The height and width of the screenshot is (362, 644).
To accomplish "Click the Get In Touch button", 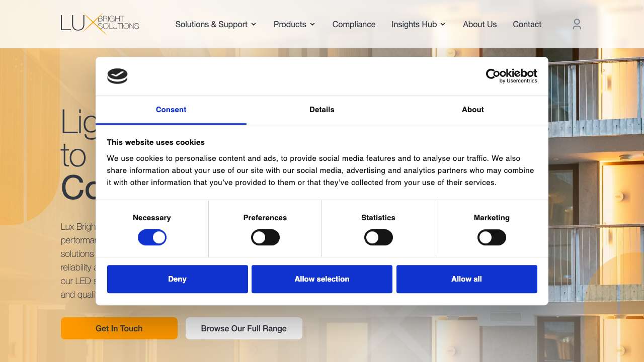I will [119, 328].
